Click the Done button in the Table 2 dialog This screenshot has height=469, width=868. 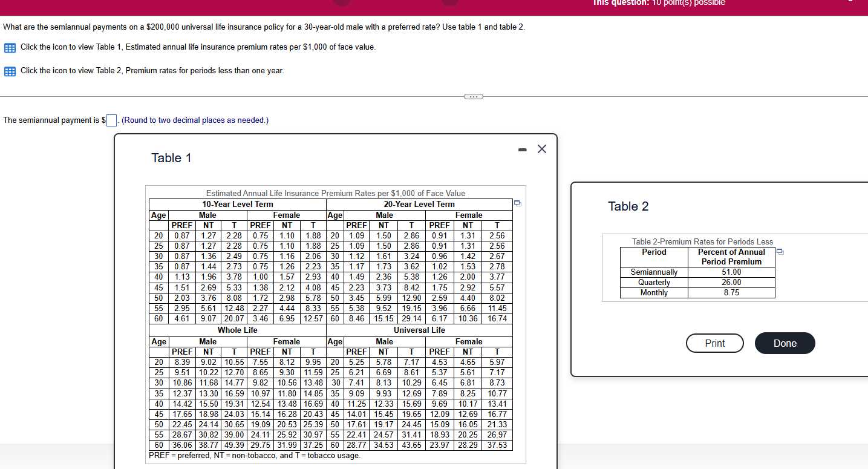coord(785,343)
